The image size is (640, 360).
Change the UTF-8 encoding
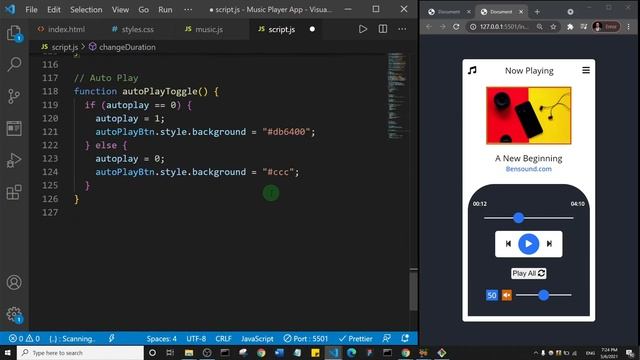[196, 338]
